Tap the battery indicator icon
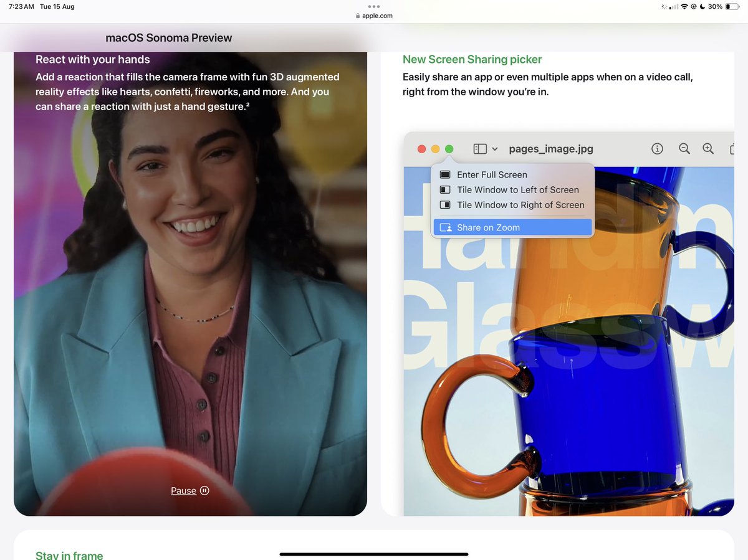Viewport: 748px width, 560px height. 732,6
